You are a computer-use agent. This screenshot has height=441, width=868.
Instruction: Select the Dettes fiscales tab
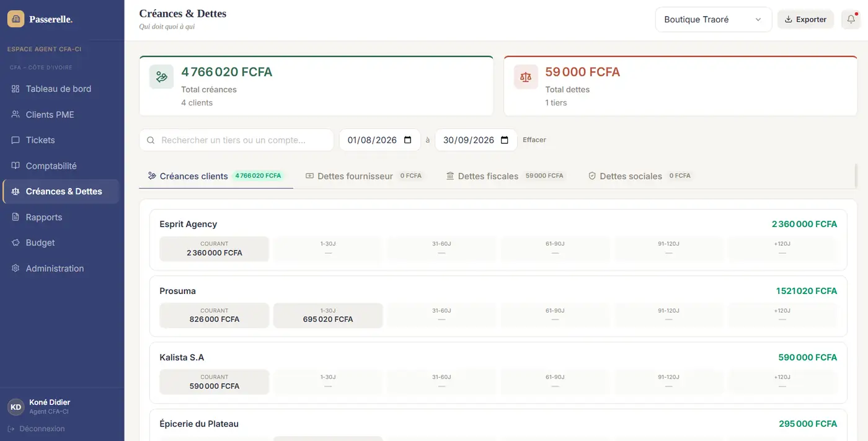click(506, 176)
